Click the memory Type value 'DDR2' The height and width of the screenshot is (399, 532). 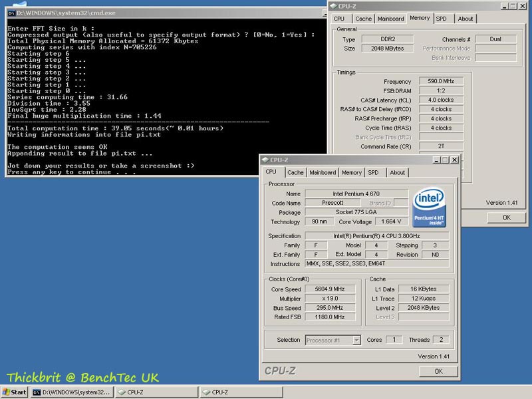pos(388,39)
